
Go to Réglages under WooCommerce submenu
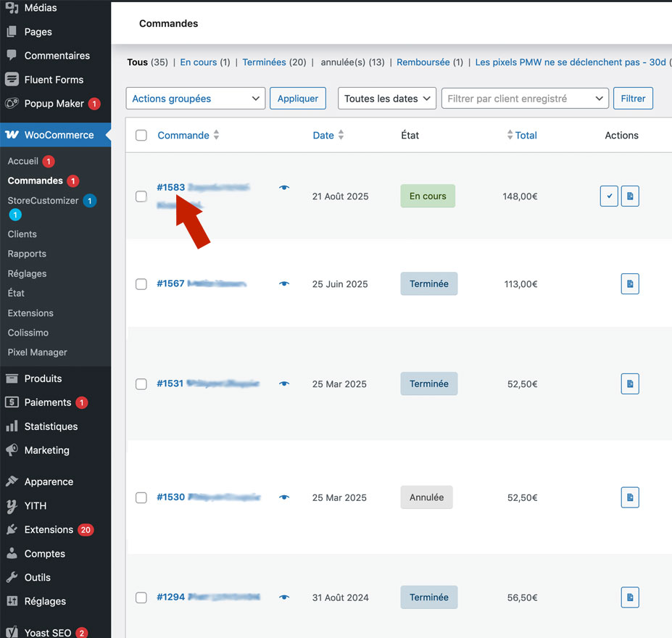(x=27, y=274)
